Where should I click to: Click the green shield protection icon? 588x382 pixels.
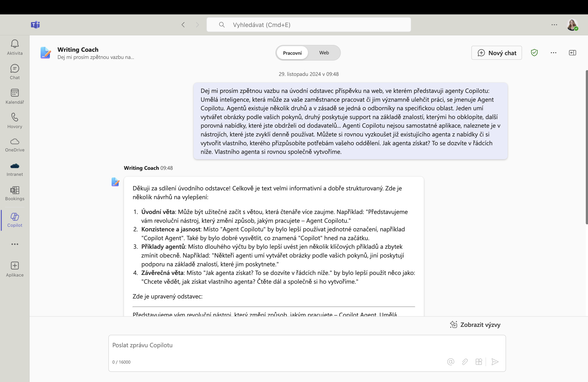pos(534,53)
